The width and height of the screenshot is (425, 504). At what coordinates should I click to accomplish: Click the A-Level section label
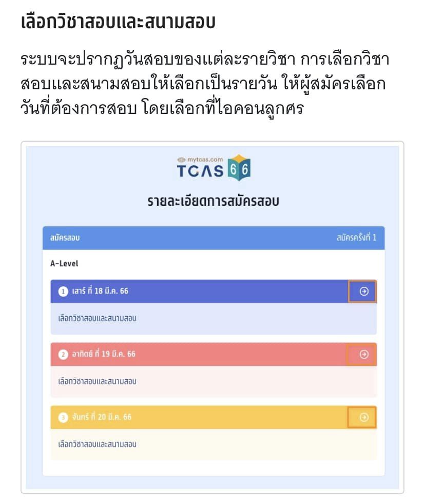pyautogui.click(x=64, y=264)
